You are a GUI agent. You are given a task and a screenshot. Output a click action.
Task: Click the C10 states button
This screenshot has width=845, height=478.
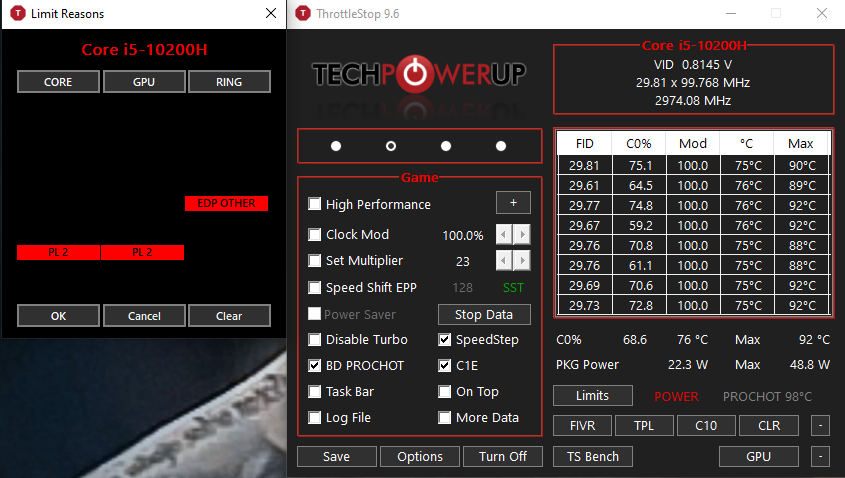[706, 426]
